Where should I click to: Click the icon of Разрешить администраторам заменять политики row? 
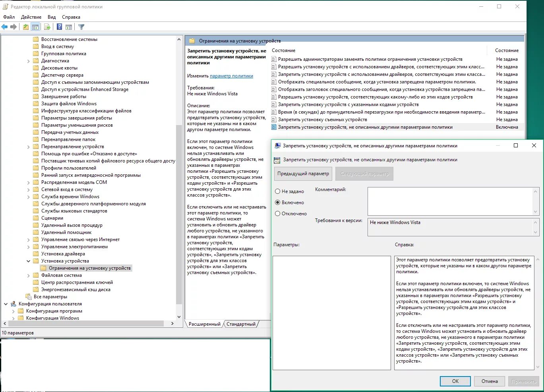(x=274, y=59)
